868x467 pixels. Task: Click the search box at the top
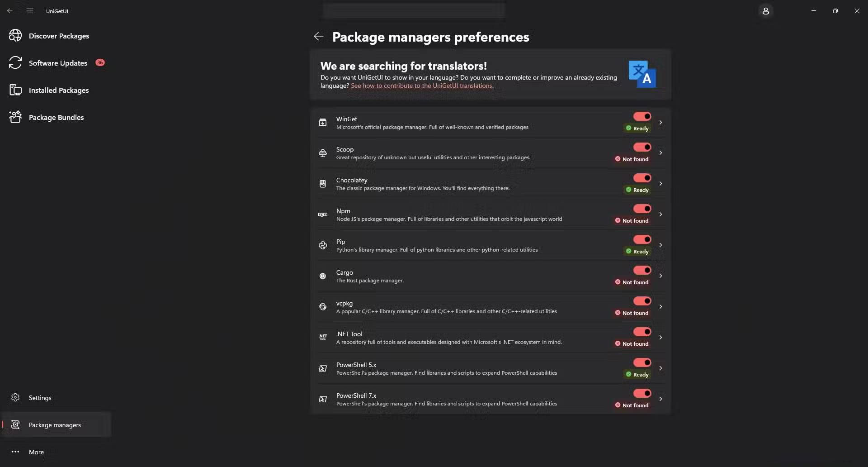tap(414, 11)
